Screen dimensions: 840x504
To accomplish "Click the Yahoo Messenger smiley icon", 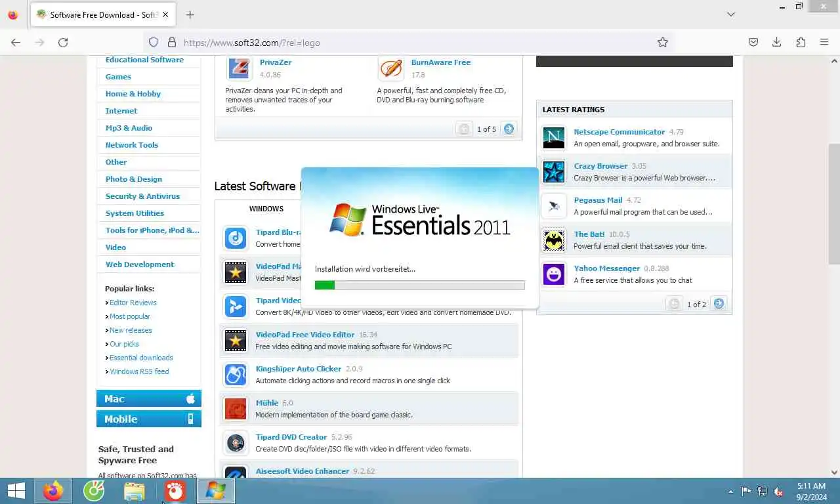I will coord(554,274).
